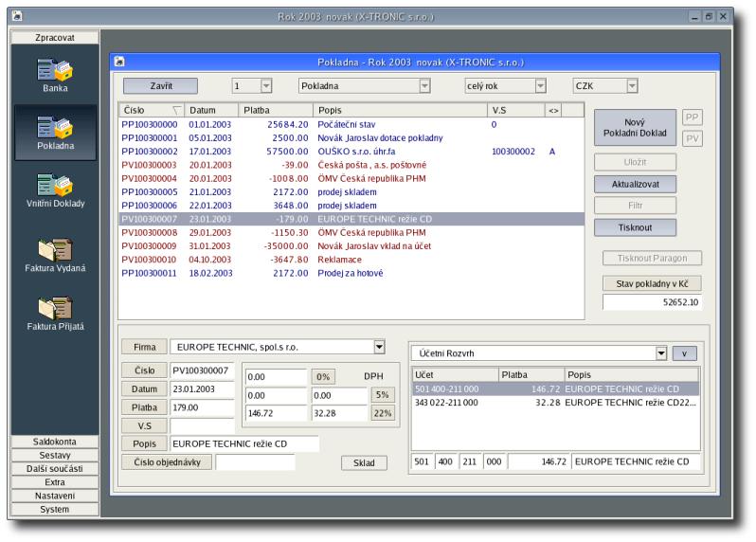Select account row 343 022-211 000
Screen dimensions: 756x542
click(555, 403)
